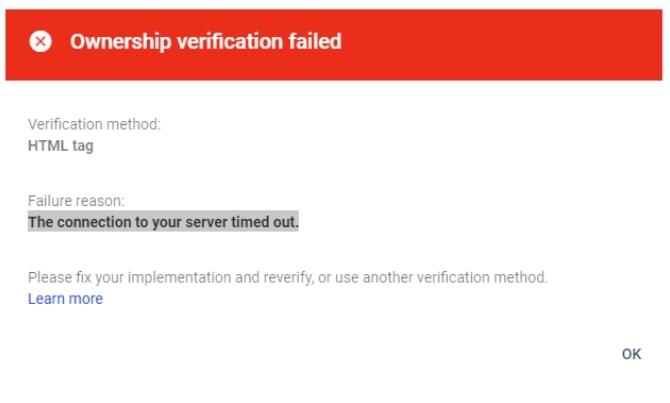Click the word "tag" under Verification method
This screenshot has width=670, height=403.
click(x=83, y=146)
